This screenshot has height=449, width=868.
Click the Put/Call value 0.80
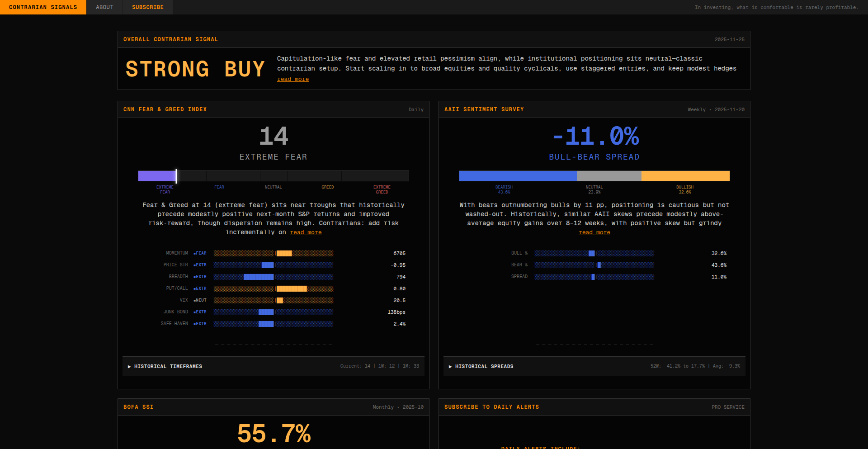coord(399,288)
